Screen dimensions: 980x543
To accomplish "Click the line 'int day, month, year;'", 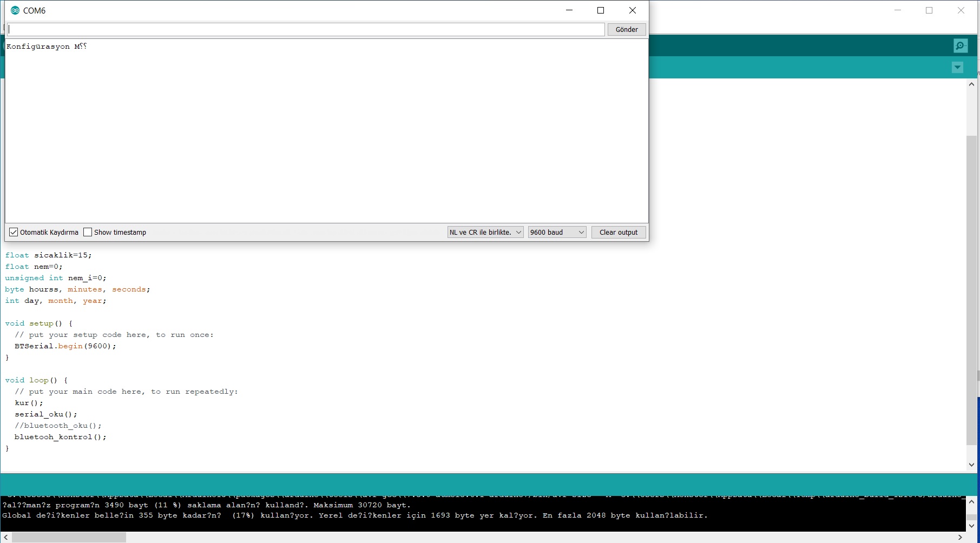I will tap(56, 301).
